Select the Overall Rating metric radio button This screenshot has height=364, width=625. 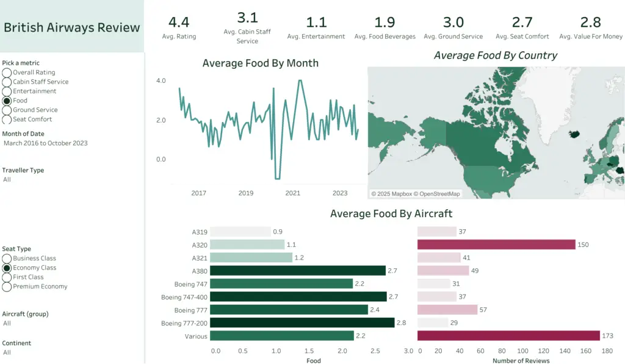click(x=7, y=73)
